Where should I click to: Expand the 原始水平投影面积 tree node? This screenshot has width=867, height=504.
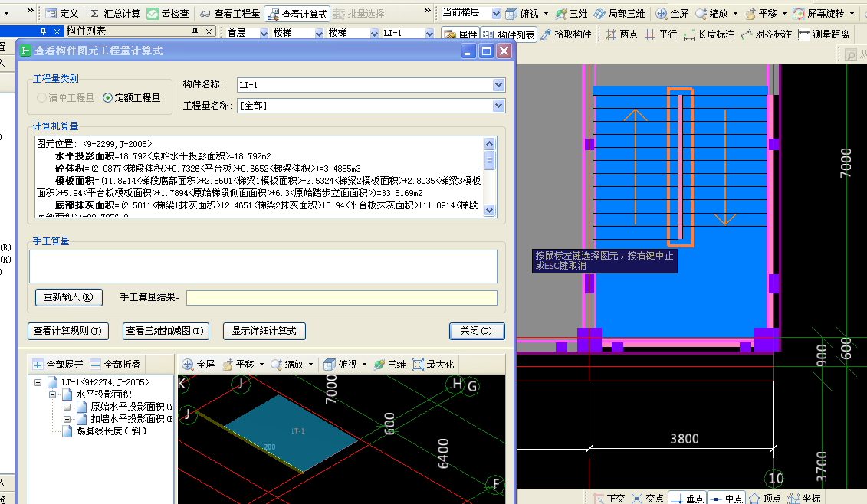[67, 407]
